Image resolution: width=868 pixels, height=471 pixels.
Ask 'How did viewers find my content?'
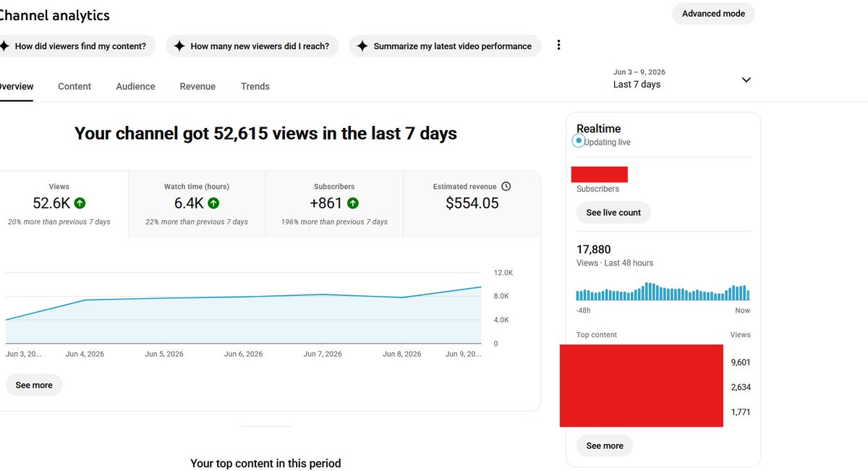point(76,46)
